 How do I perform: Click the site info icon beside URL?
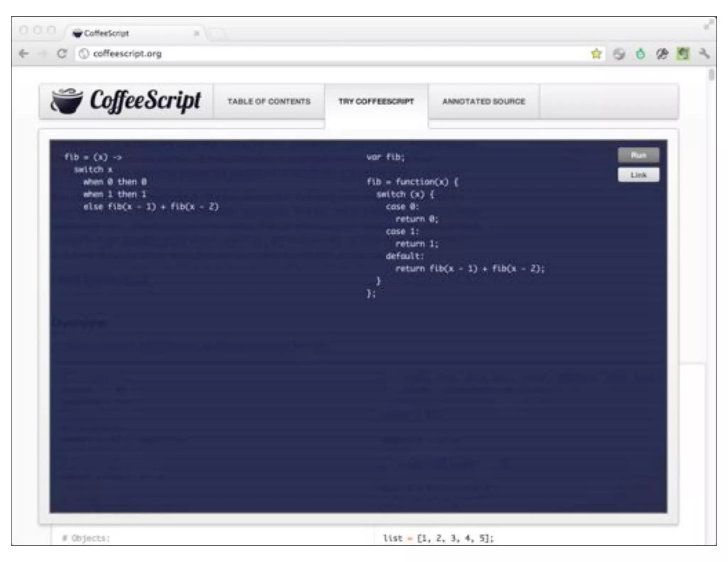pyautogui.click(x=84, y=54)
